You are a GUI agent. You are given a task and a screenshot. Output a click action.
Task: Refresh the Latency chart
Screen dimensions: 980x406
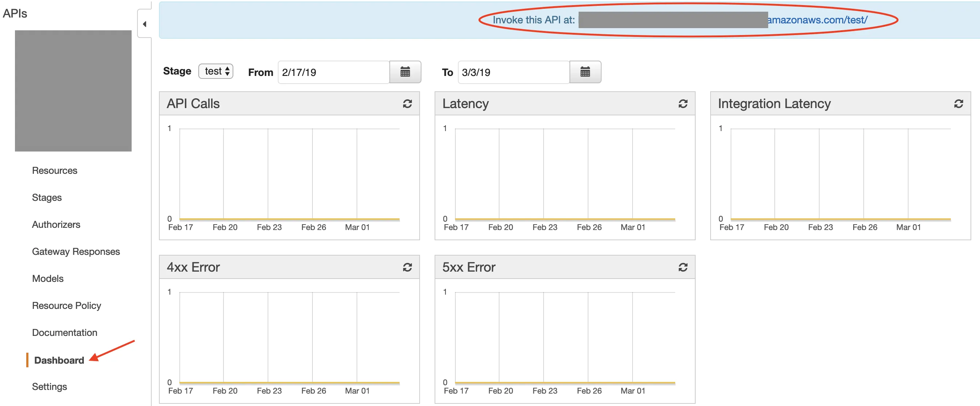click(682, 104)
